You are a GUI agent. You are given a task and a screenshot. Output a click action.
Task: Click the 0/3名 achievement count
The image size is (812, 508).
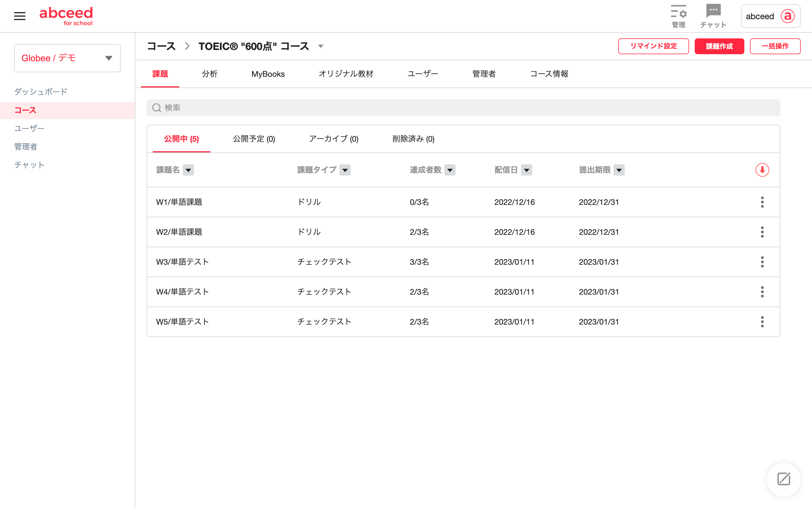pos(419,202)
